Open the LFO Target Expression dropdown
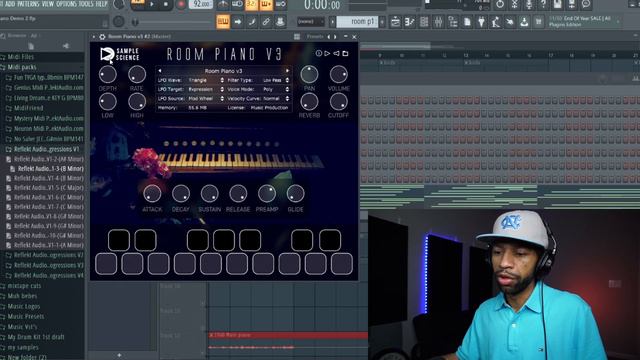Screen dimensions: 640x360 (206, 89)
